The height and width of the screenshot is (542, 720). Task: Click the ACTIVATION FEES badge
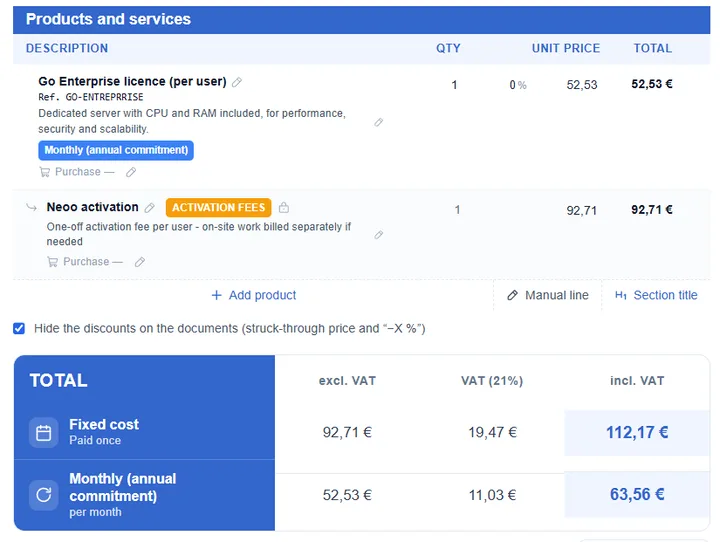click(219, 208)
